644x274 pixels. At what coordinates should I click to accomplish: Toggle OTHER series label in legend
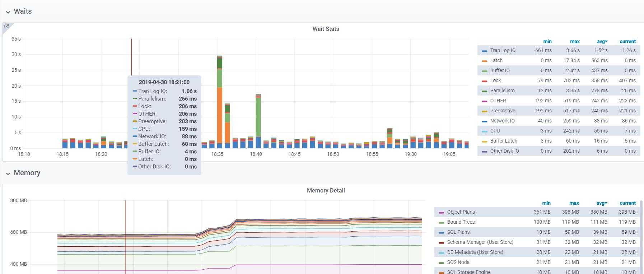tap(498, 101)
